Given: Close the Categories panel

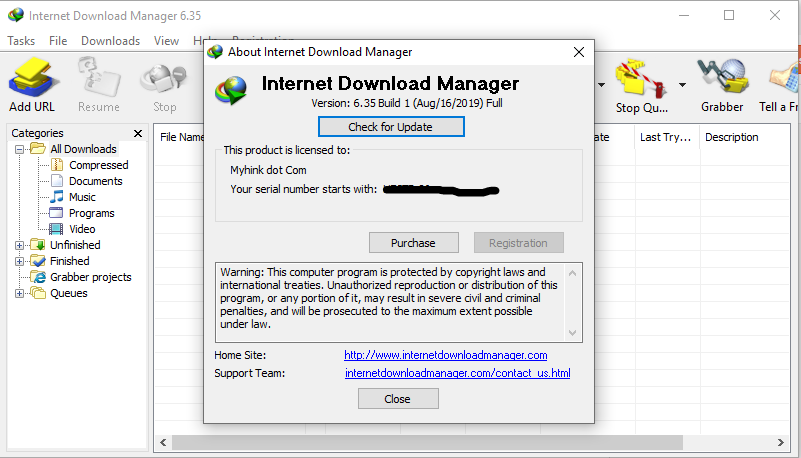Looking at the screenshot, I should (x=137, y=133).
